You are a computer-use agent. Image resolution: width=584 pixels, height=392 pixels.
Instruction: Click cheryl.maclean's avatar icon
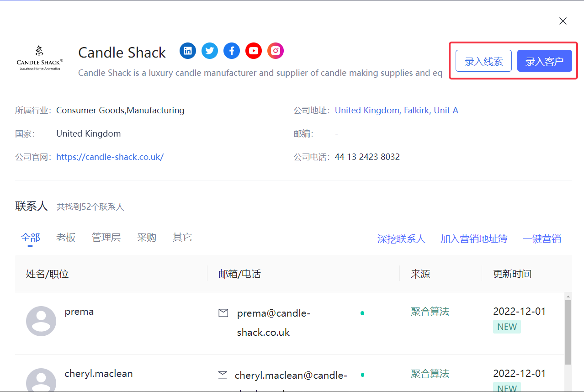(x=41, y=381)
